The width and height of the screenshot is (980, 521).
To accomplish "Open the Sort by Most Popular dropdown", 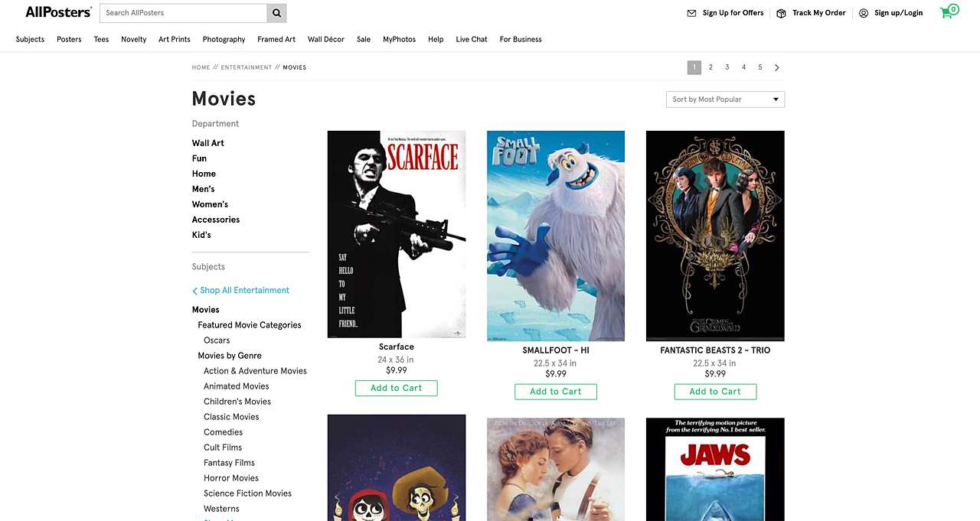I will tap(724, 99).
